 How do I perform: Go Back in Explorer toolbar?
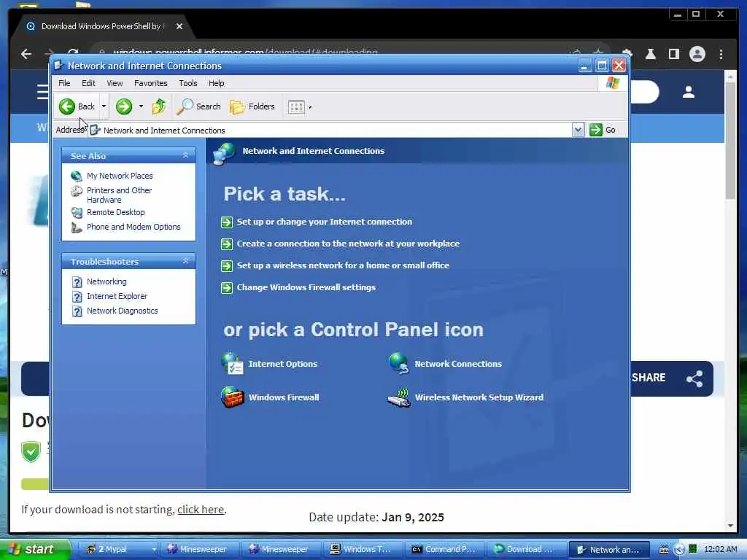[77, 106]
